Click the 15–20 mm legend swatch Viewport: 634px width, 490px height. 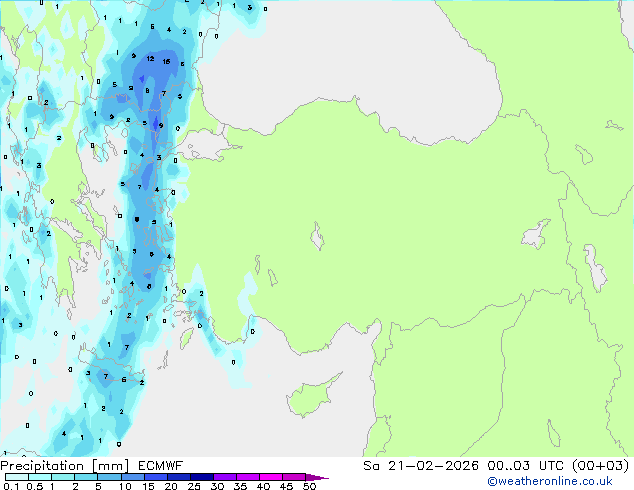point(156,477)
